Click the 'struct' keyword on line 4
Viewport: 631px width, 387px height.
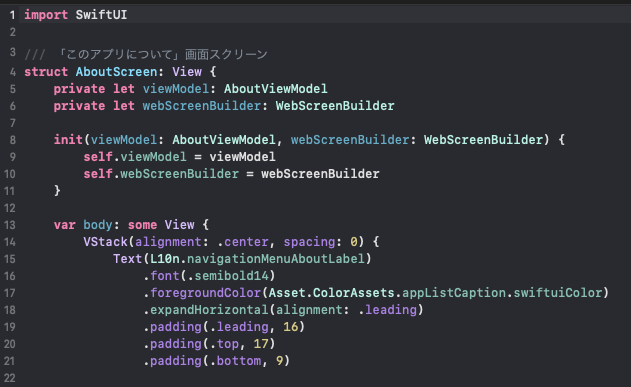(46, 72)
